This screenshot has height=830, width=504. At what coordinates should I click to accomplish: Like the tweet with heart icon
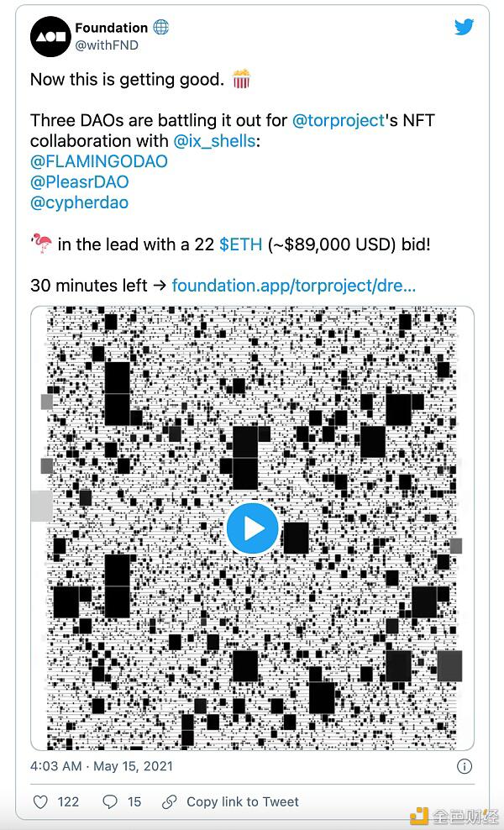click(40, 801)
